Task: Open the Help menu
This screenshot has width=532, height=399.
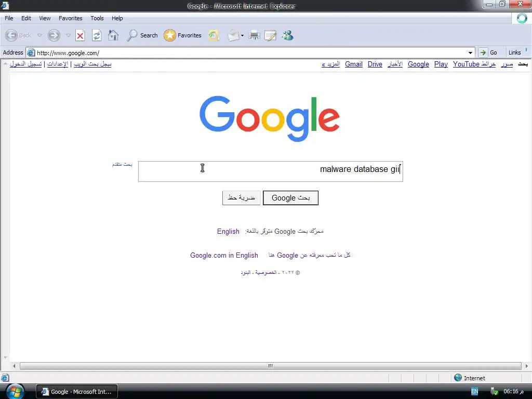Action: [117, 18]
